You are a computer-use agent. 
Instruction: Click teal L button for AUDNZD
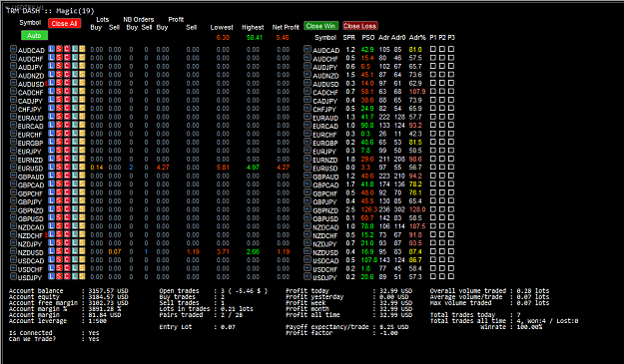(75, 75)
